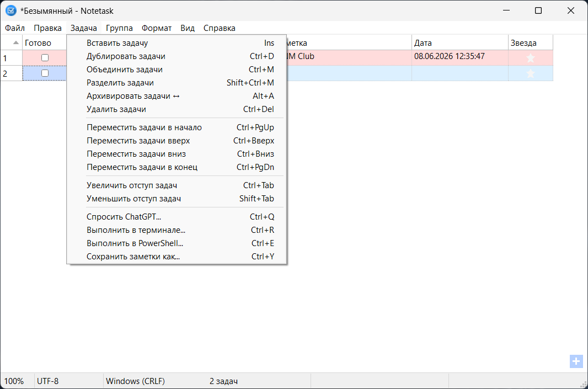The height and width of the screenshot is (389, 588).
Task: Click the Готово column header
Action: (x=44, y=43)
